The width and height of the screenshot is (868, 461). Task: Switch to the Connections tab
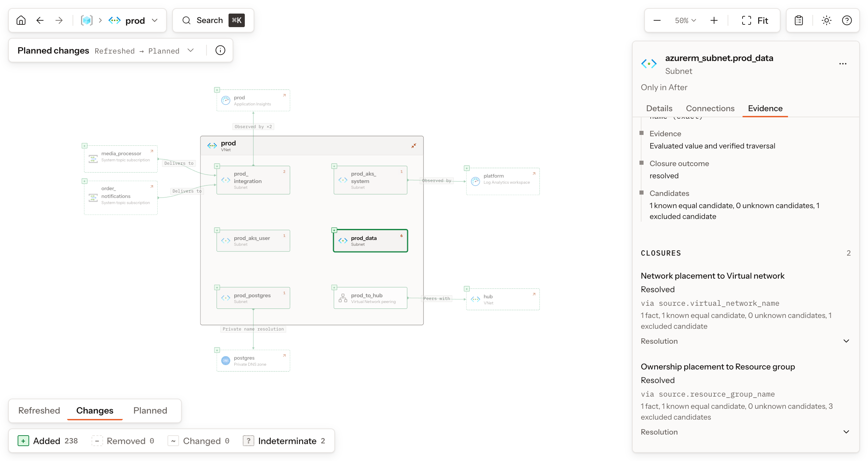click(710, 108)
